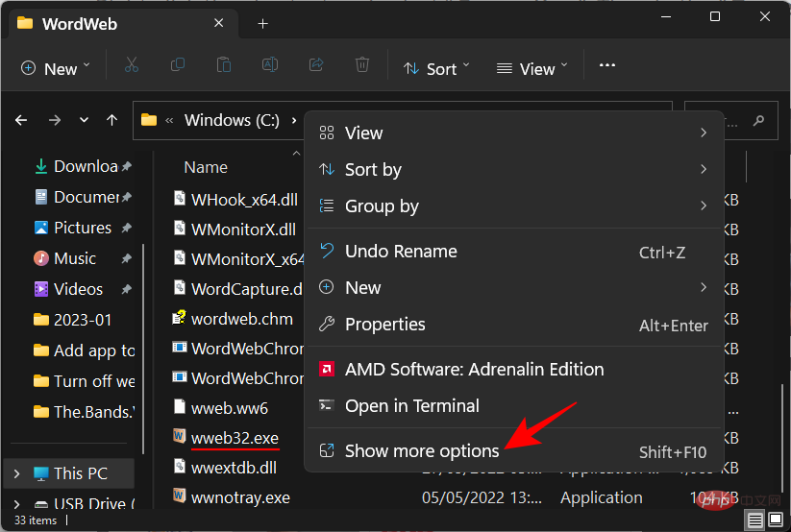This screenshot has width=791, height=532.
Task: Open the 'Turn off we' folder in sidebar
Action: coord(85,381)
